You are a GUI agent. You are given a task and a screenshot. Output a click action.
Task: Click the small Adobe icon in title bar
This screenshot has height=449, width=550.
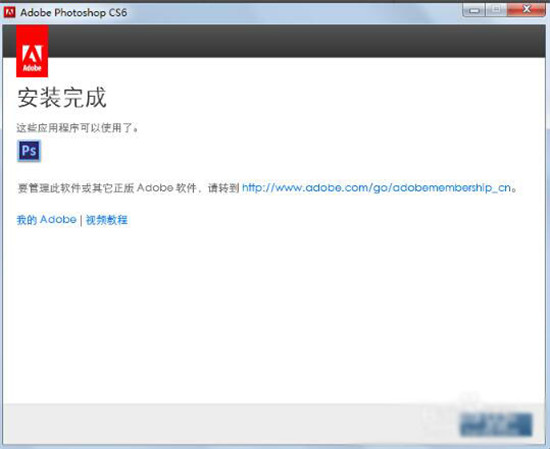[x=9, y=12]
